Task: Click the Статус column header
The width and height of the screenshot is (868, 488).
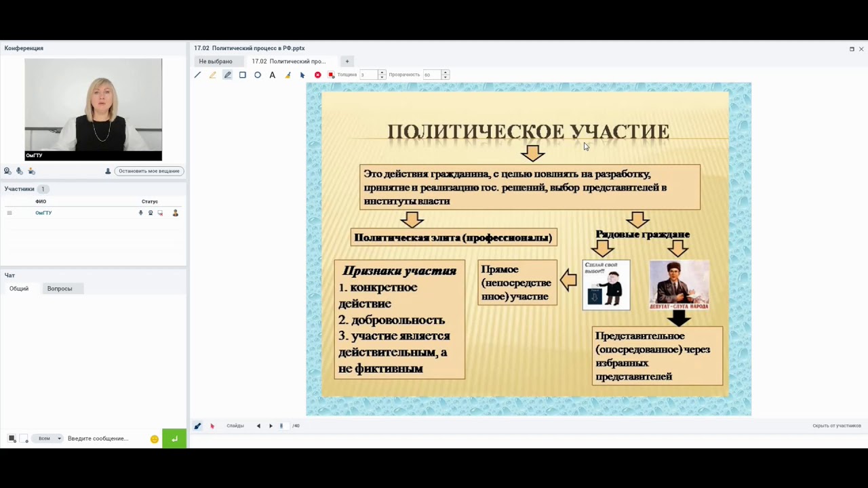Action: click(150, 201)
